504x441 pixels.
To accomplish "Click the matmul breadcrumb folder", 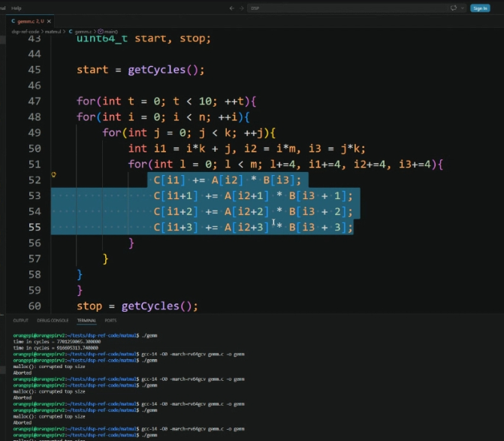I will [x=53, y=32].
